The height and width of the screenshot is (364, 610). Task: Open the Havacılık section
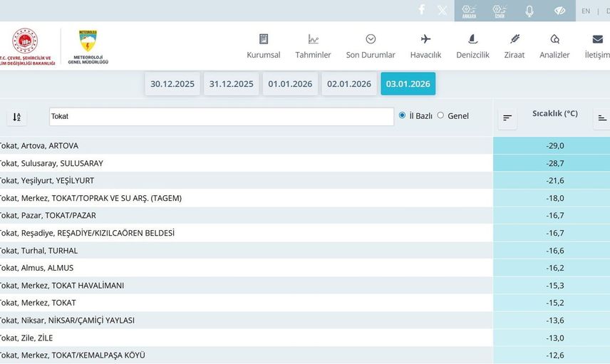pyautogui.click(x=425, y=46)
